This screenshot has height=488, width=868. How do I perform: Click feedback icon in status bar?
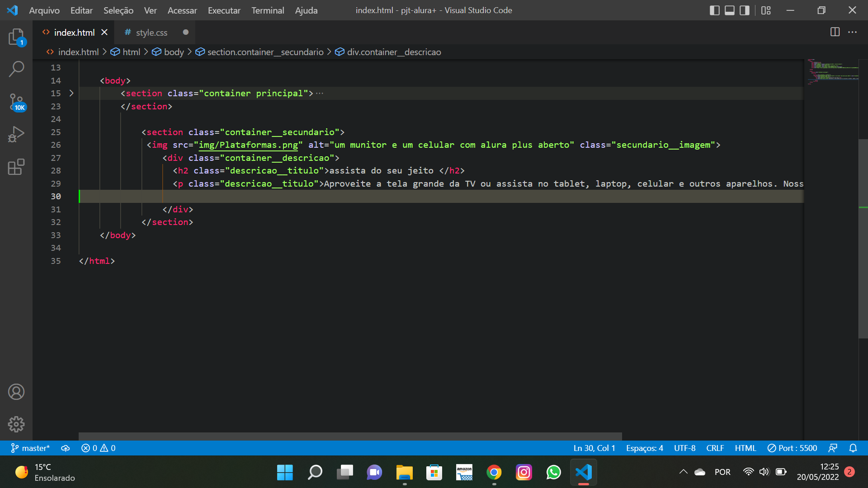pos(833,448)
